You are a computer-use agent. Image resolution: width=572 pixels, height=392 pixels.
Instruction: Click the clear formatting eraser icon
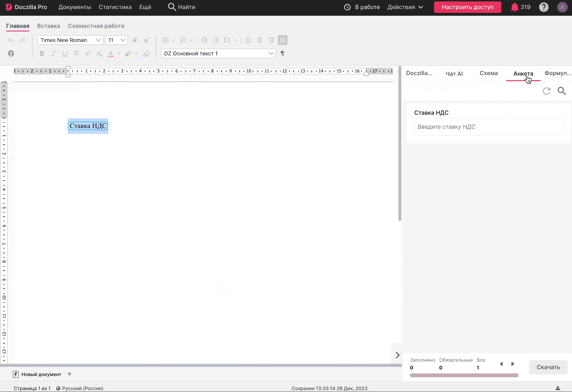click(x=146, y=54)
